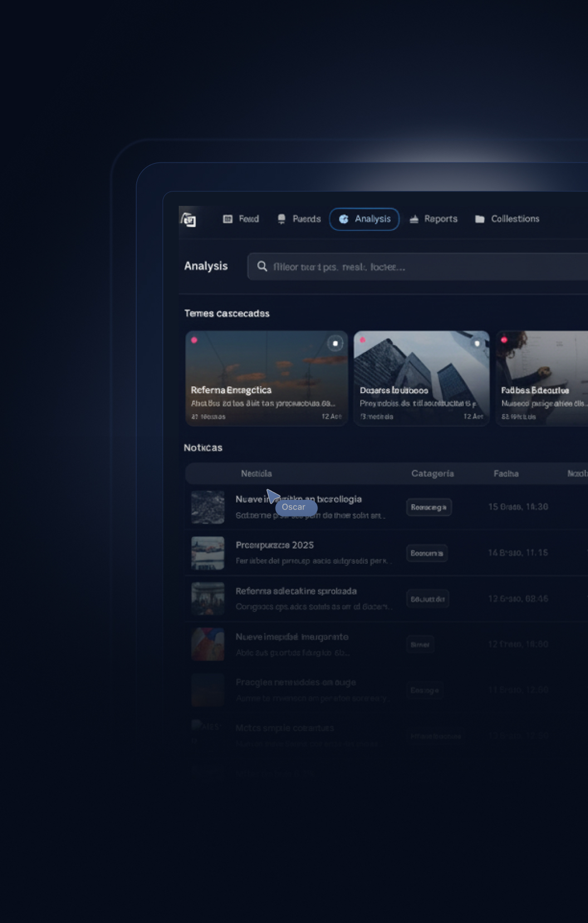588x923 pixels.
Task: Click the red dot on Reforma Energetica card
Action: pos(194,340)
